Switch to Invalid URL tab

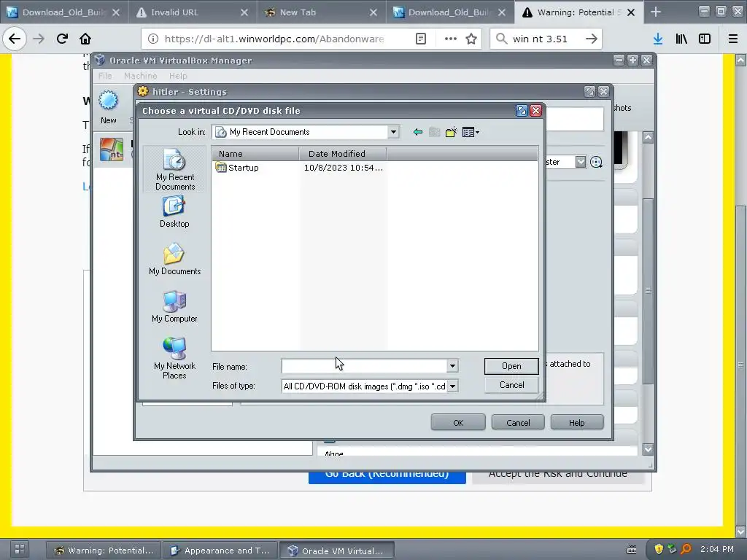pyautogui.click(x=193, y=12)
